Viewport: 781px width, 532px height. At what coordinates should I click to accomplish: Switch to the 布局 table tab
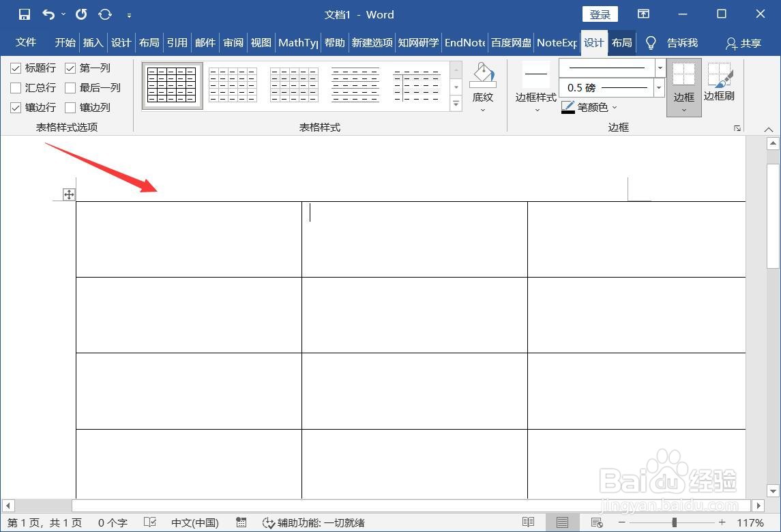coord(621,42)
